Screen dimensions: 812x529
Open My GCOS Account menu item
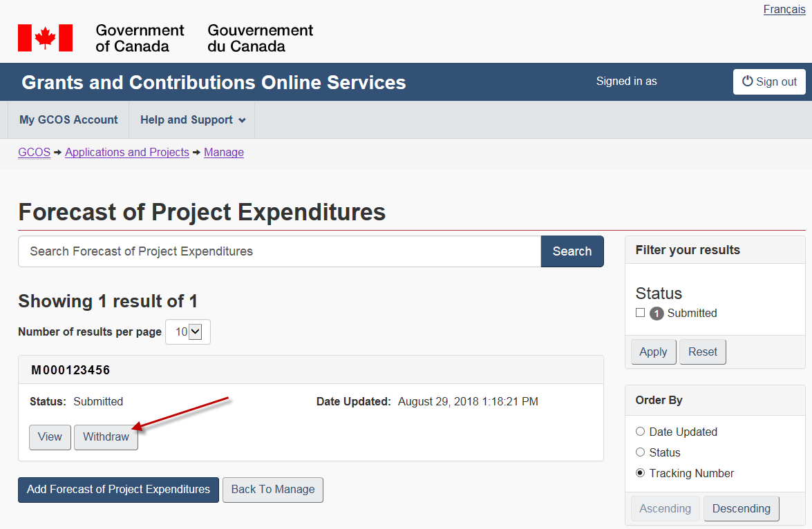click(68, 120)
